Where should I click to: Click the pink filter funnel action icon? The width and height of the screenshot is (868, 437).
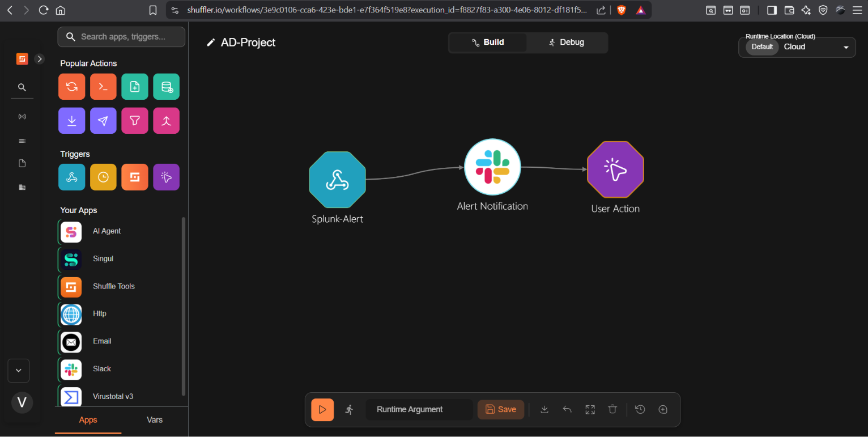click(x=135, y=121)
